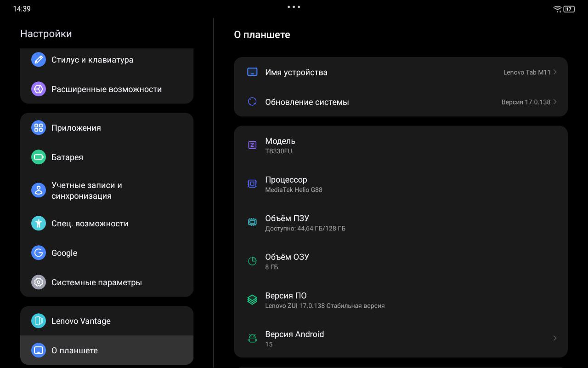This screenshot has width=588, height=368.
Task: Tap the О планшете page title
Action: pos(262,34)
